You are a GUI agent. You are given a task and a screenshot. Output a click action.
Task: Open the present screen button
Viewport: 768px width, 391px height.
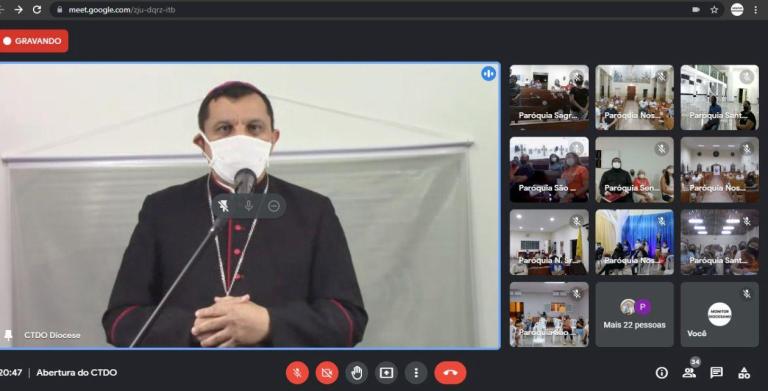click(386, 373)
